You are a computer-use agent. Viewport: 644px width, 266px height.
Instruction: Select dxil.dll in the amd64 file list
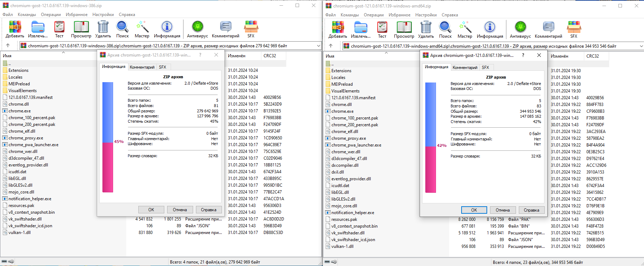point(337,172)
